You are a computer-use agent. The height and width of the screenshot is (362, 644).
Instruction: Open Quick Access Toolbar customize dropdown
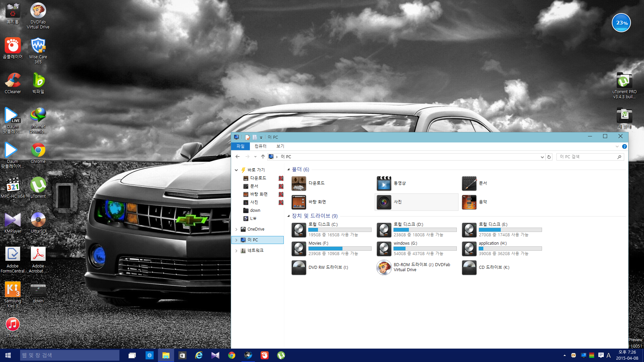261,137
